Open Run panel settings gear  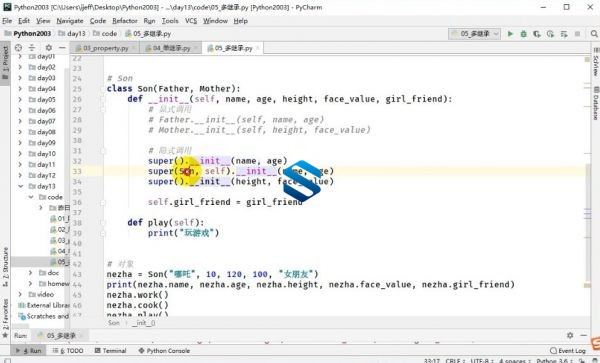point(570,335)
